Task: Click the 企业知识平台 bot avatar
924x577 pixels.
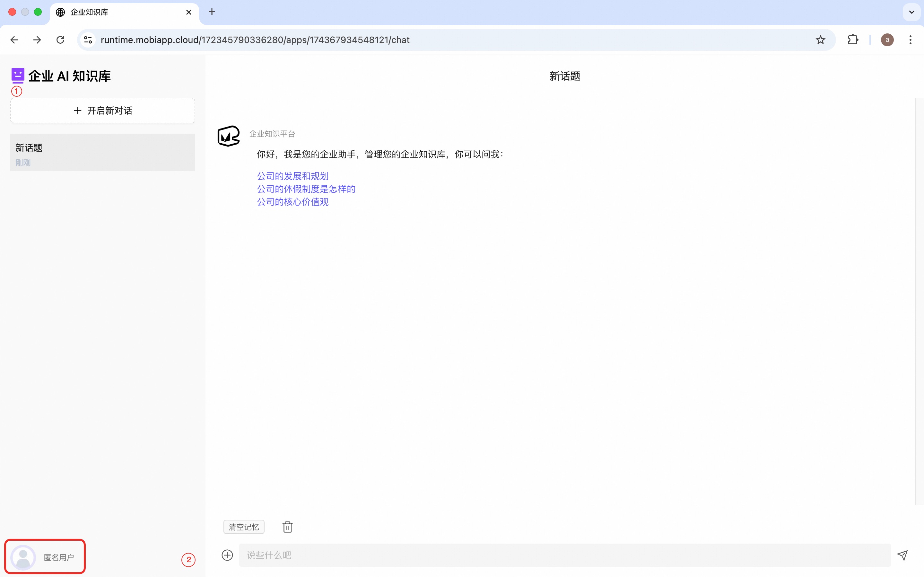Action: click(x=228, y=136)
